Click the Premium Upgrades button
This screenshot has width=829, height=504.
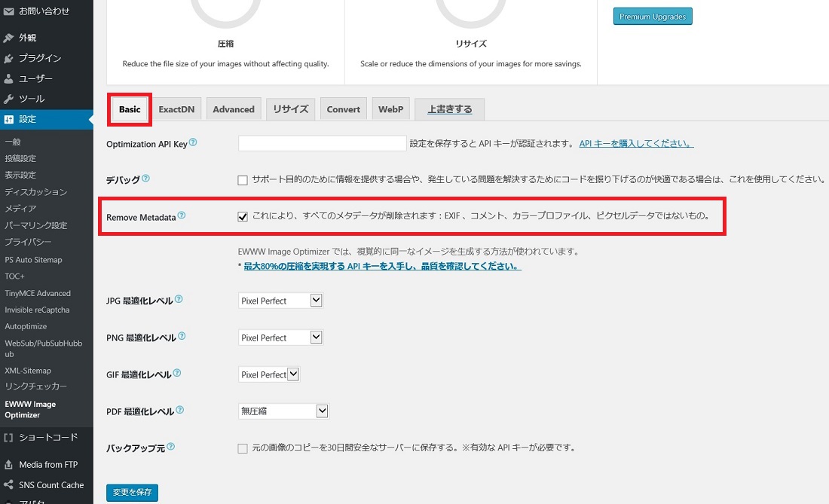point(652,17)
